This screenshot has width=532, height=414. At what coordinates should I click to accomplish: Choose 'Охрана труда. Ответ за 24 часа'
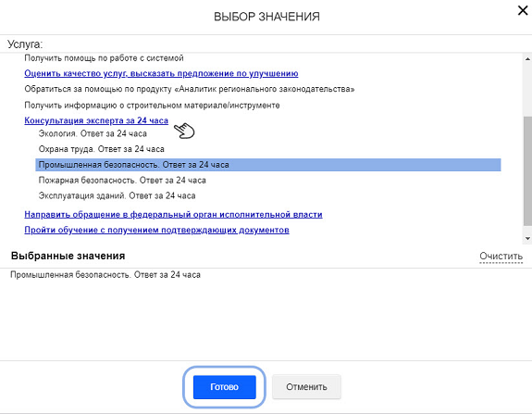(101, 149)
